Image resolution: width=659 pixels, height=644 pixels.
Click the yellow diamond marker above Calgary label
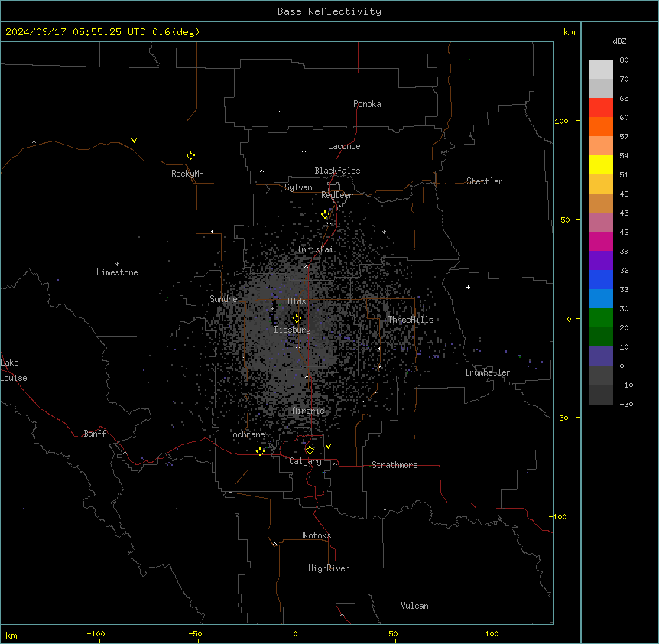tap(310, 450)
